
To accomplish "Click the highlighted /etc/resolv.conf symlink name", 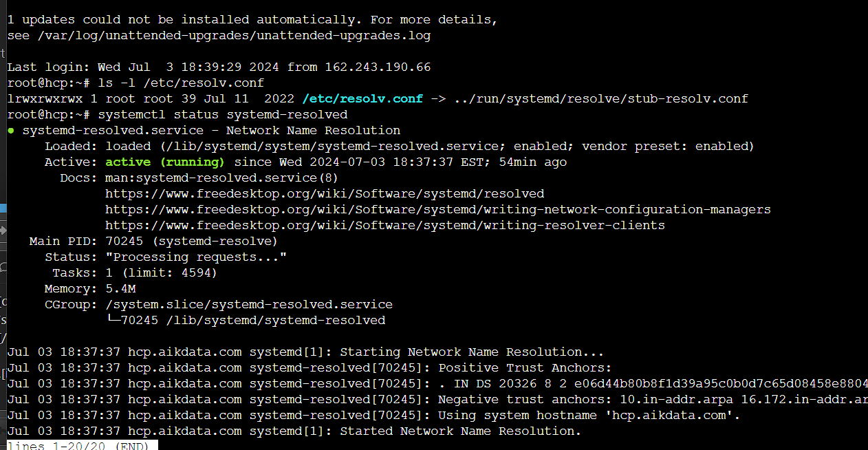I will [x=362, y=99].
